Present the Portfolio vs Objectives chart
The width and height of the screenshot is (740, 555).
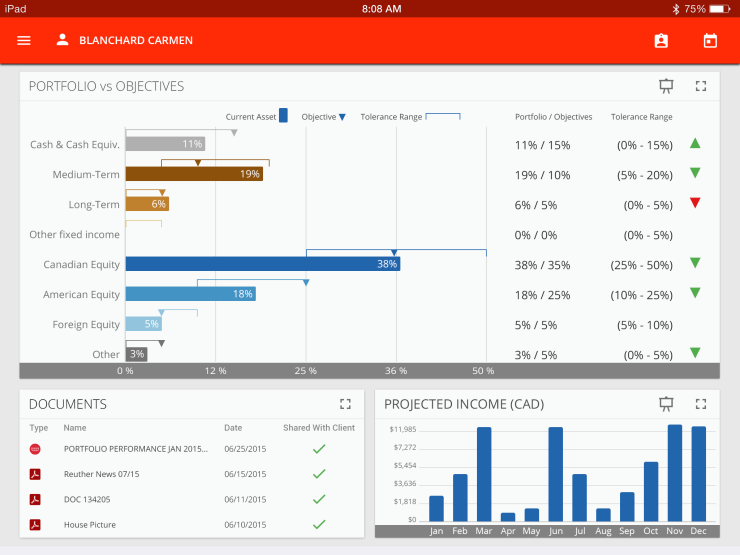click(x=667, y=86)
